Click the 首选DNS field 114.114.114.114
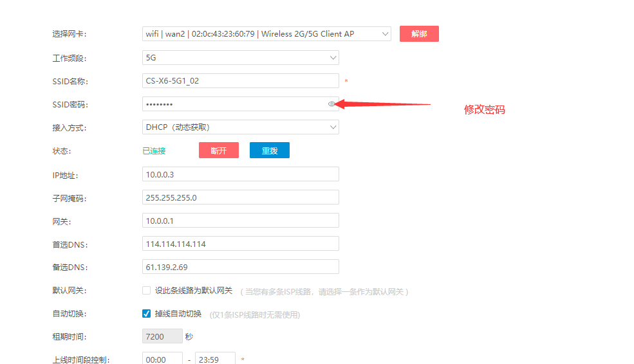 (241, 244)
